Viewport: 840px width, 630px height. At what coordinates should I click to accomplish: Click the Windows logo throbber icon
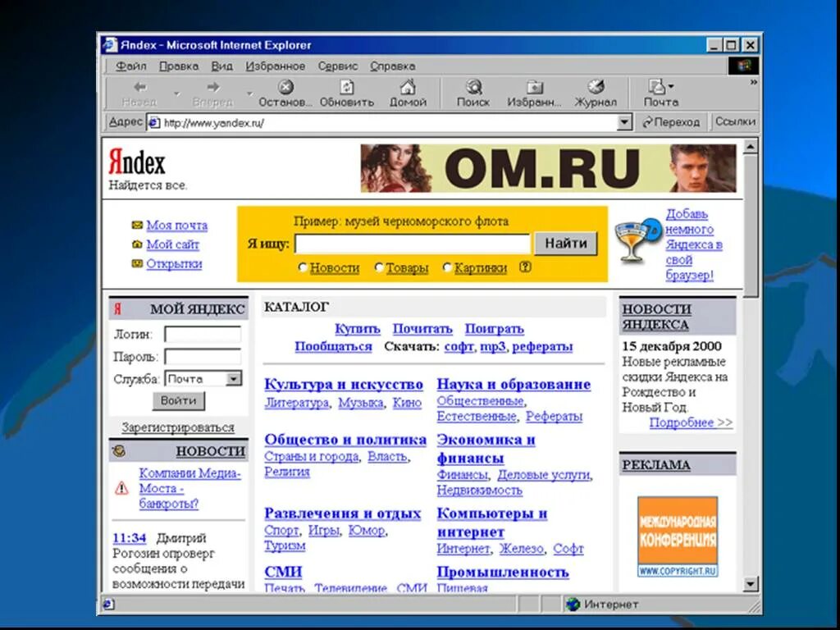click(x=743, y=66)
